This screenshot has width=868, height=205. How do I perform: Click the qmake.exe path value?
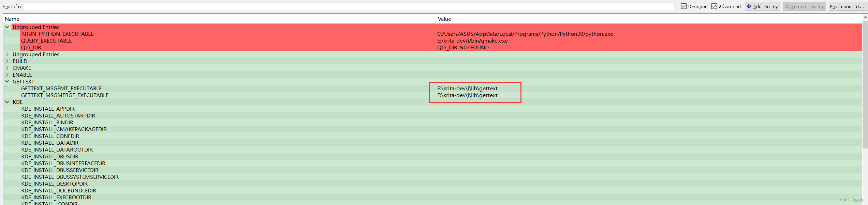pyautogui.click(x=472, y=41)
